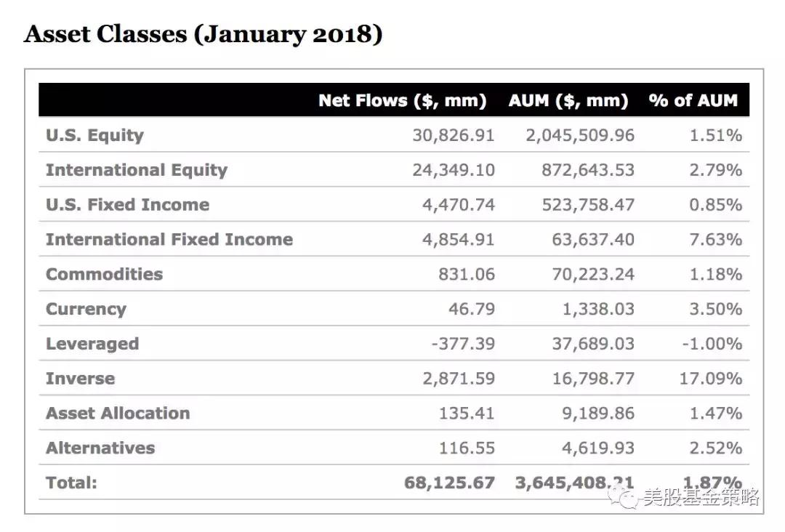Click the Alternatives row label
The width and height of the screenshot is (785, 532).
click(x=100, y=448)
